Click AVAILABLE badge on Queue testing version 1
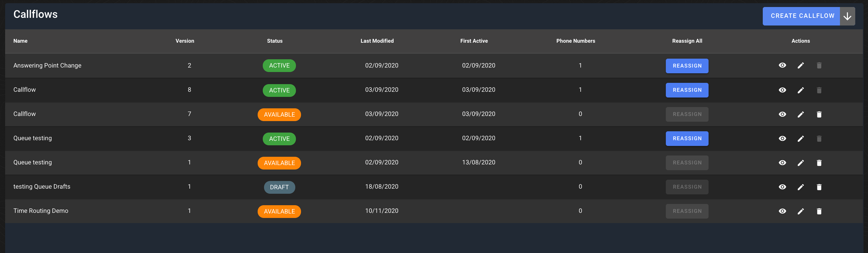The width and height of the screenshot is (868, 253). pyautogui.click(x=279, y=163)
